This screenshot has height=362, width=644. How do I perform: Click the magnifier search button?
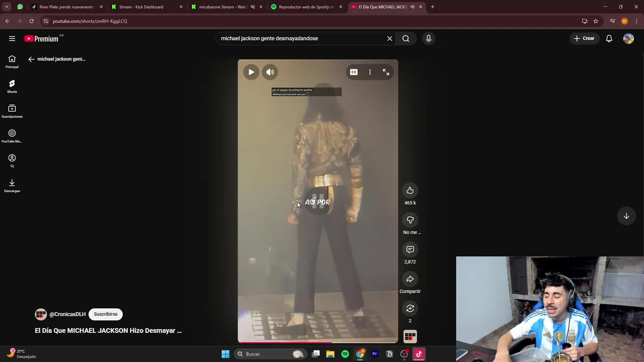click(406, 38)
